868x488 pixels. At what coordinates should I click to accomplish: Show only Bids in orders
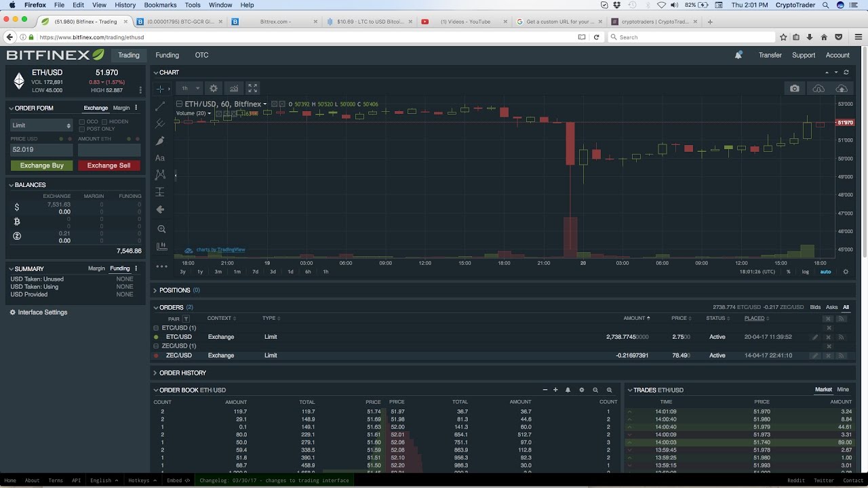click(815, 307)
